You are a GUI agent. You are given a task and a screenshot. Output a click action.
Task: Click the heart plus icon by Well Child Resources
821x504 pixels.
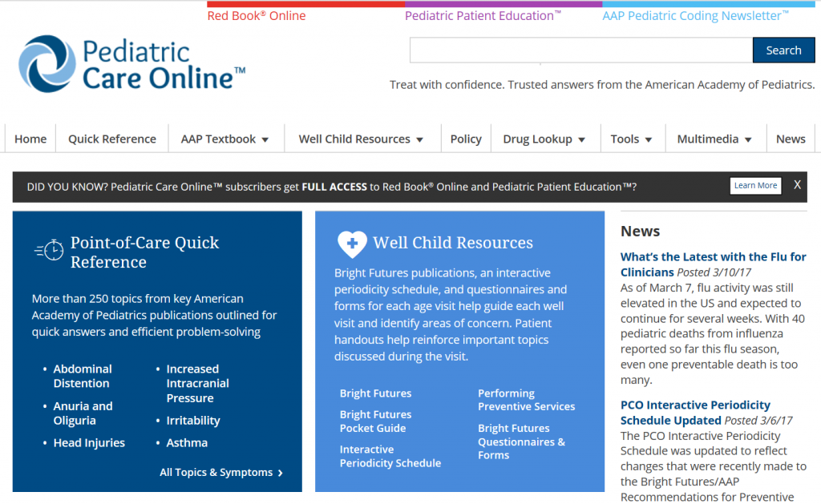[x=353, y=244]
